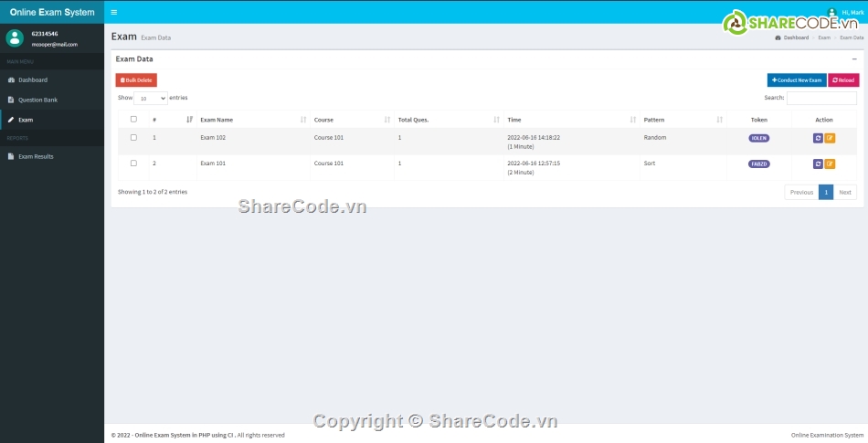
Task: Go to Exam Results in the sidebar
Action: pos(36,156)
